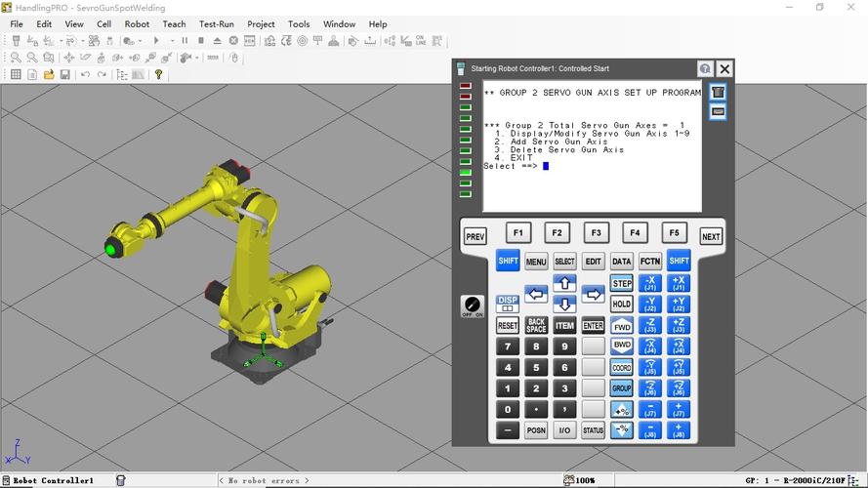Image resolution: width=868 pixels, height=488 pixels.
Task: Click the yellow question mark help icon
Action: click(158, 74)
